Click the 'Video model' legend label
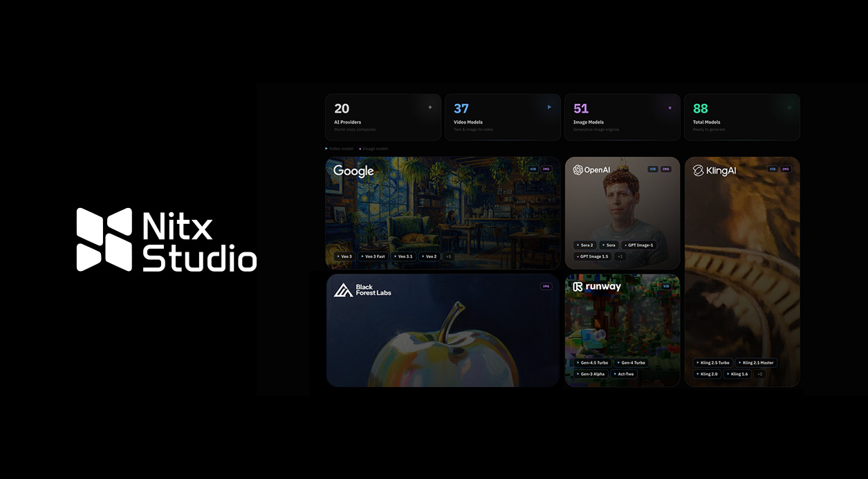868x479 pixels. (x=340, y=149)
